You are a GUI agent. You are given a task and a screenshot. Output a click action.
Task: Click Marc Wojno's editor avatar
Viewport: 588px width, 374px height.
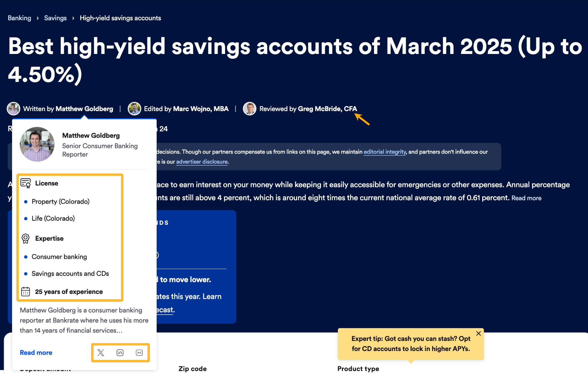(x=134, y=109)
